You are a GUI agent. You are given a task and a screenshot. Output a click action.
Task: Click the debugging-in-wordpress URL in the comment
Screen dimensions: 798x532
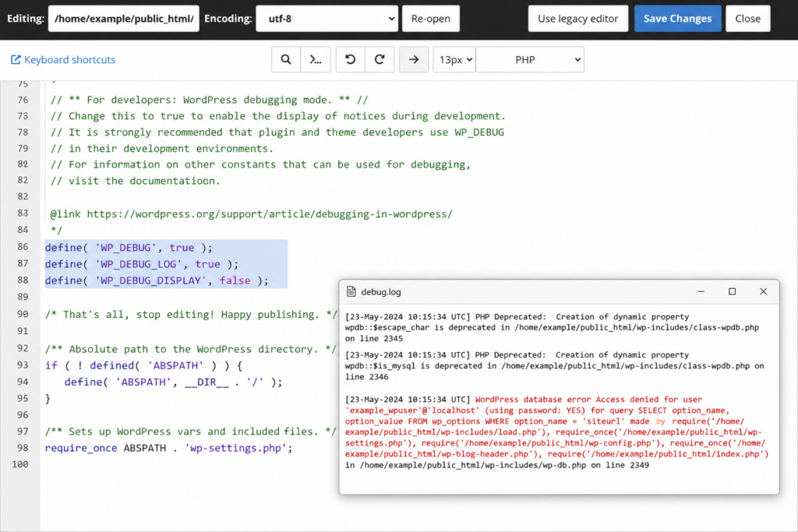(270, 214)
